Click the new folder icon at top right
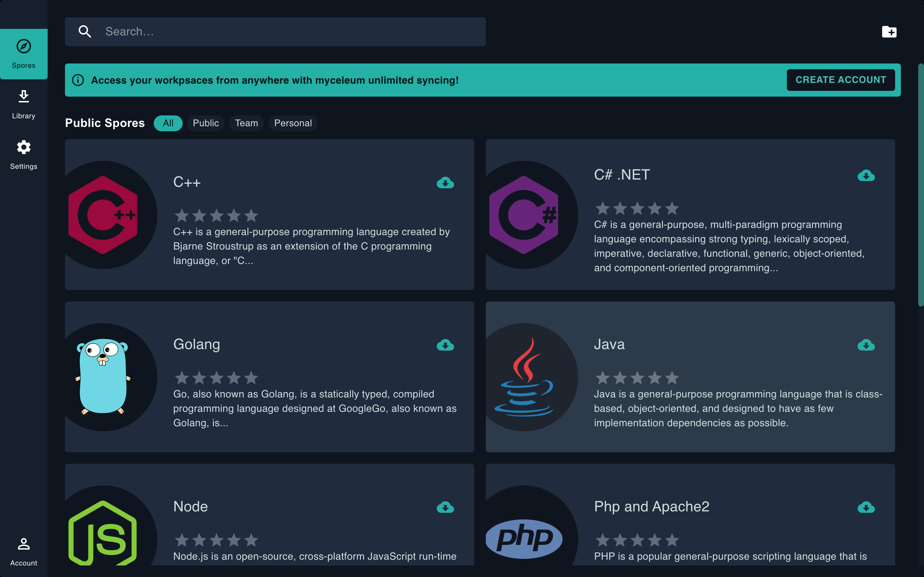Image resolution: width=924 pixels, height=577 pixels. click(889, 32)
